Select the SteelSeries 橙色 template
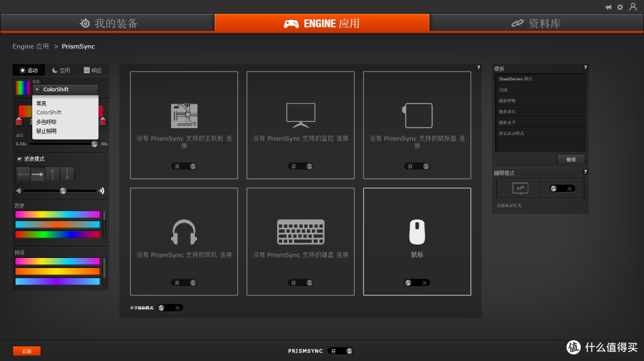644x361 pixels. (x=540, y=79)
